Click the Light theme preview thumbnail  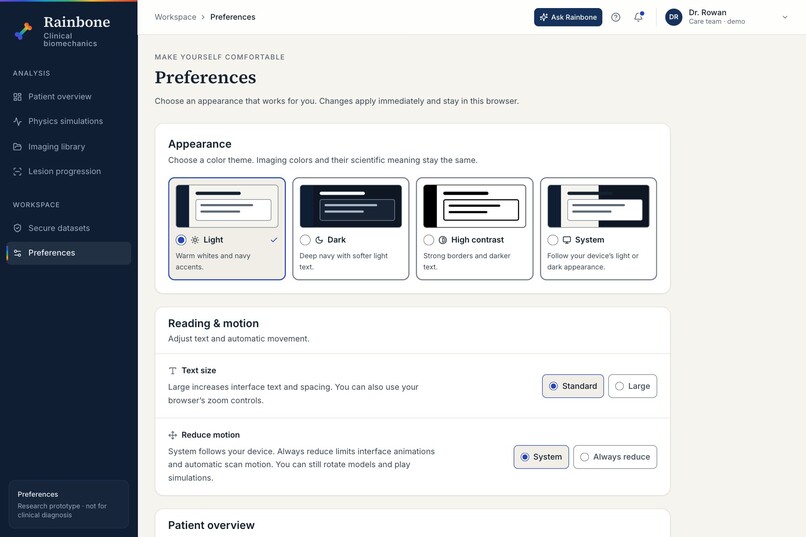(x=227, y=206)
